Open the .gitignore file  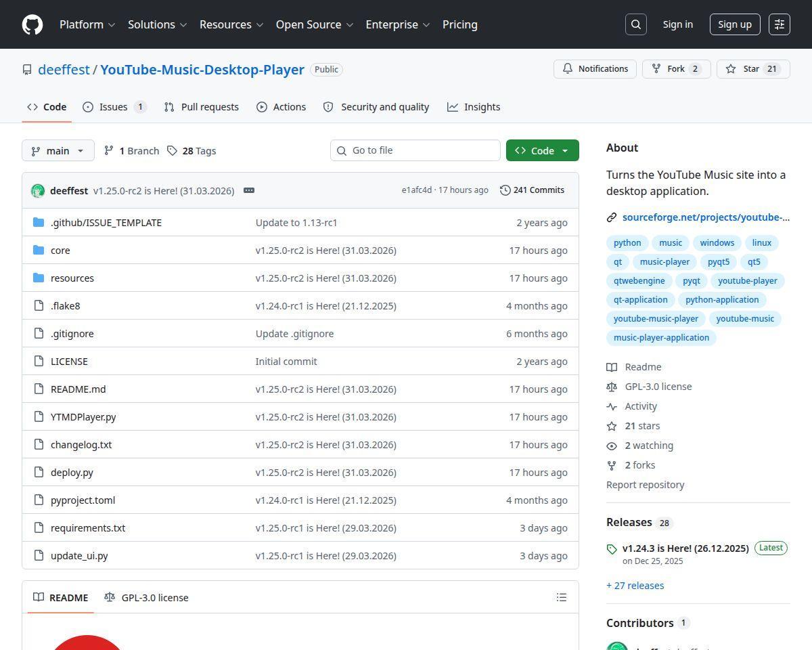pos(72,333)
